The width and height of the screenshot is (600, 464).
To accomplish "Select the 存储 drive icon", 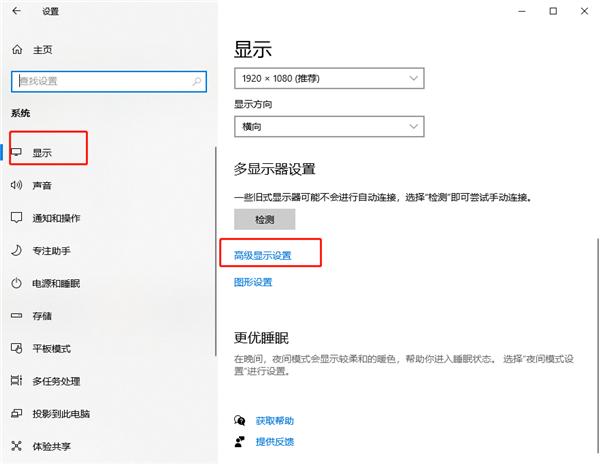I will coord(16,316).
